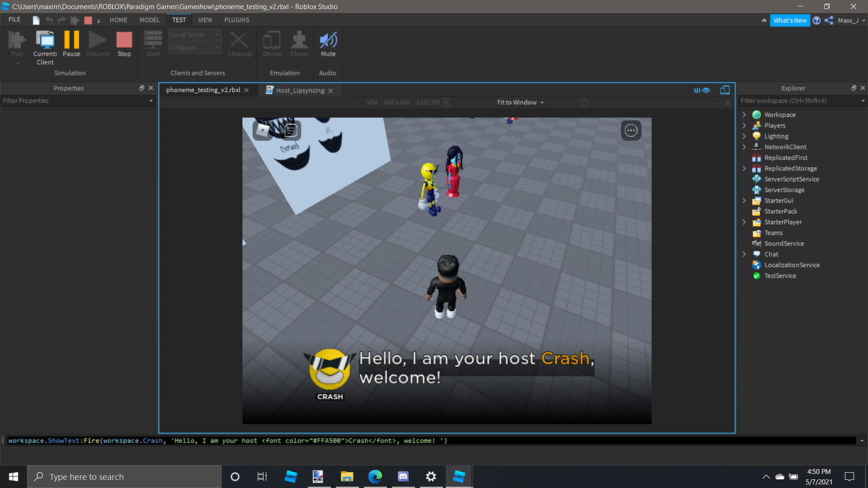The width and height of the screenshot is (868, 488).
Task: Open Discord from the taskbar
Action: [403, 477]
